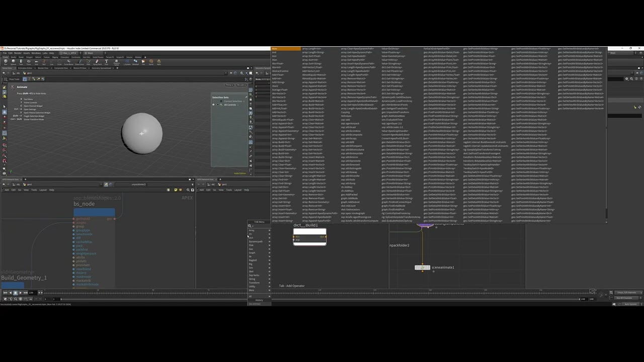Expand the Graph submenu in TAB Menu
644x362 pixels.
tap(259, 253)
